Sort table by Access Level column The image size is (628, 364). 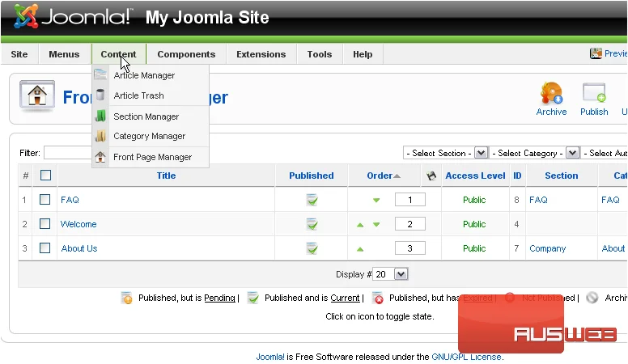(x=475, y=176)
